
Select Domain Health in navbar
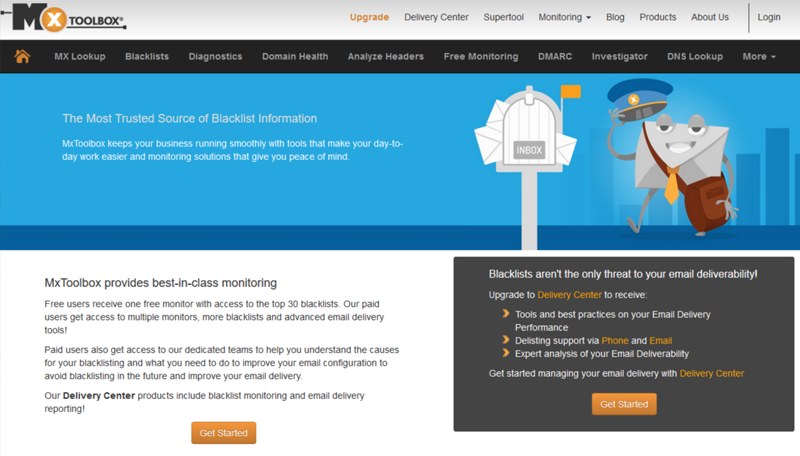coord(295,57)
